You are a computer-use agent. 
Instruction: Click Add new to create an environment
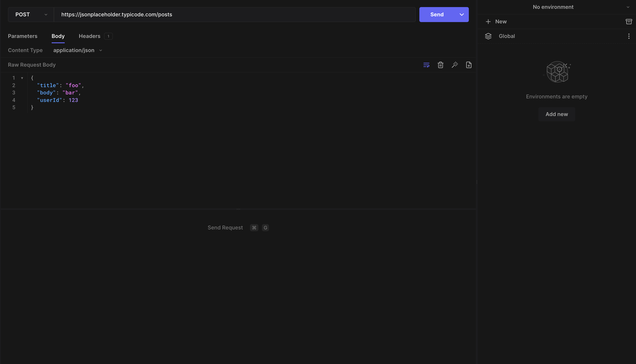coord(556,114)
